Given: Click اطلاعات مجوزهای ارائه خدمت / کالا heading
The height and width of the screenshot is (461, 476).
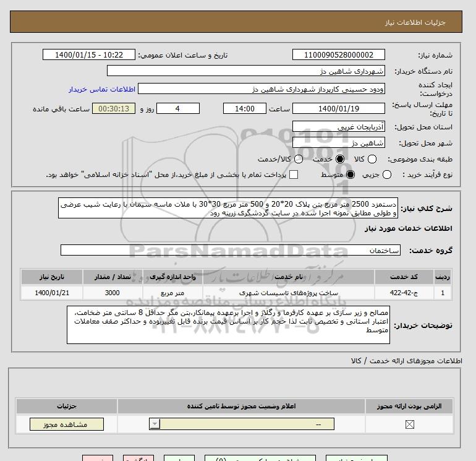Looking at the screenshot, I should coord(407,361).
